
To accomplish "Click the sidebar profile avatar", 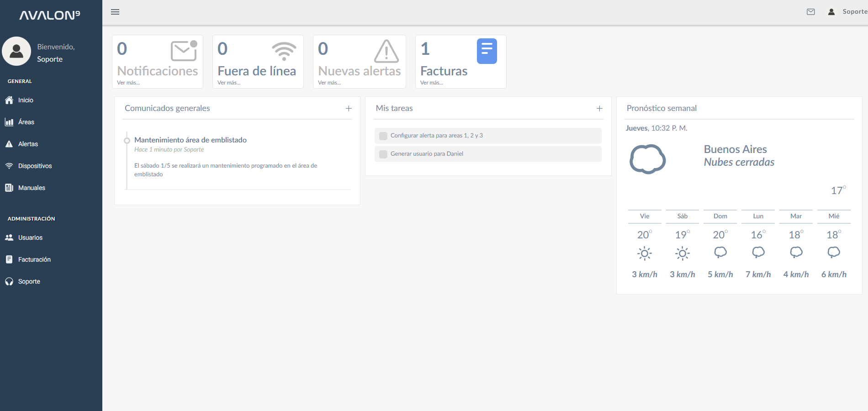I will pos(16,51).
